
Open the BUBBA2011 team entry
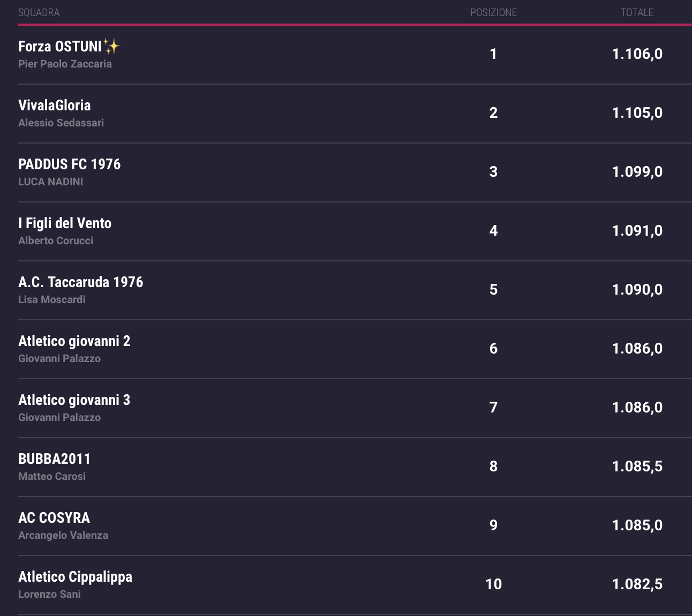[54, 459]
